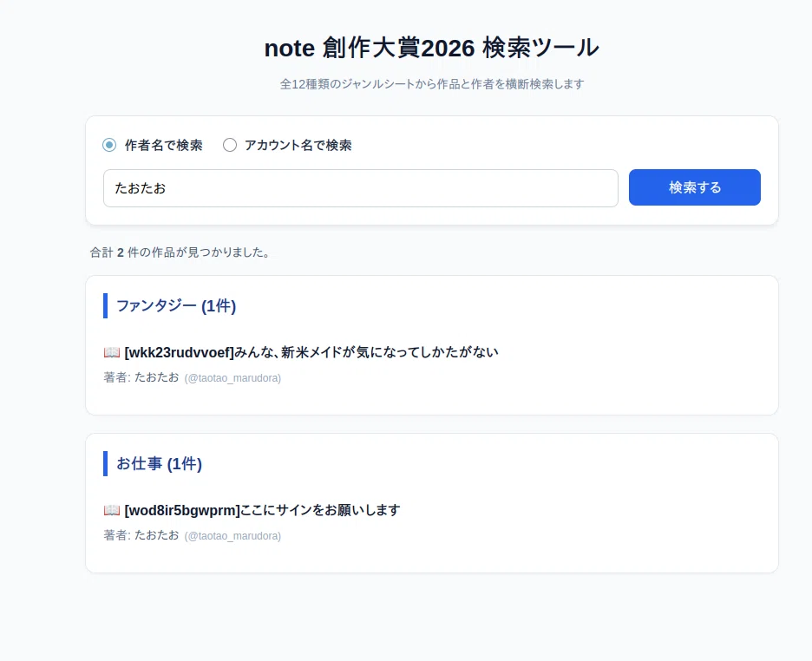Click the お仕事 (1件) genre heading
812x661 pixels.
pos(159,464)
